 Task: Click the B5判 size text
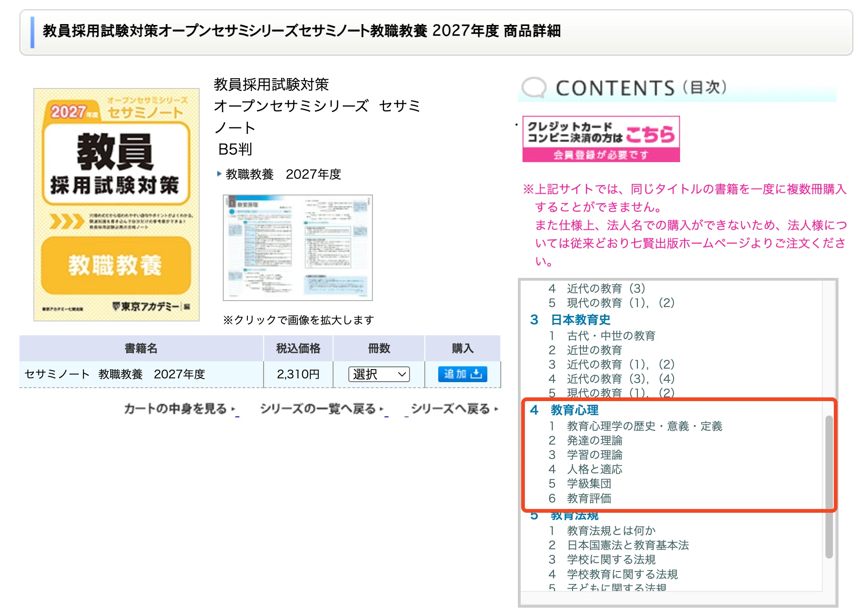[x=235, y=149]
